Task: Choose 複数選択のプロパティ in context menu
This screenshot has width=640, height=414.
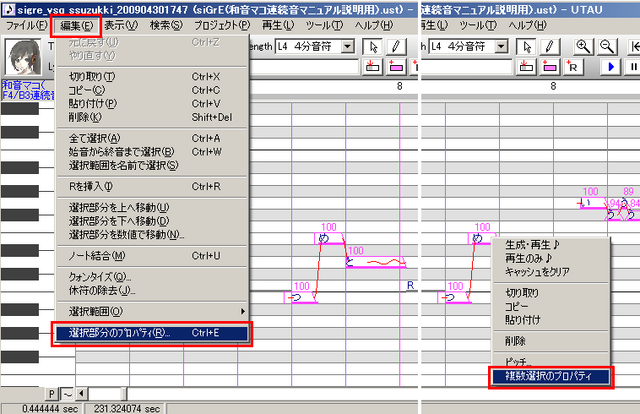Action: 551,376
